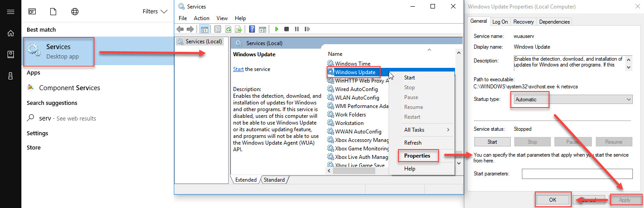Click the green Start Service play icon
Viewport: 644px width, 208px height.
[276, 29]
